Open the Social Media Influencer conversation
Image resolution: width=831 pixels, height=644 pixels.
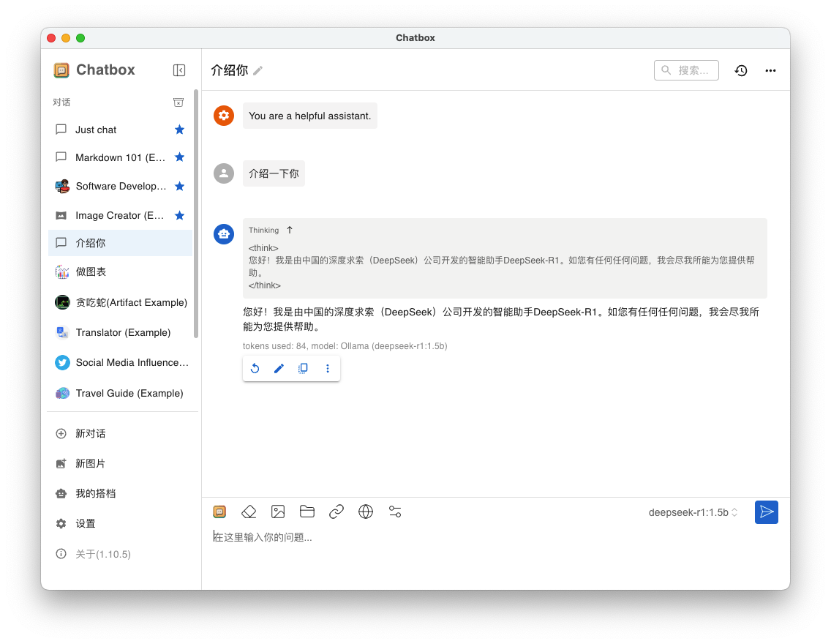120,362
